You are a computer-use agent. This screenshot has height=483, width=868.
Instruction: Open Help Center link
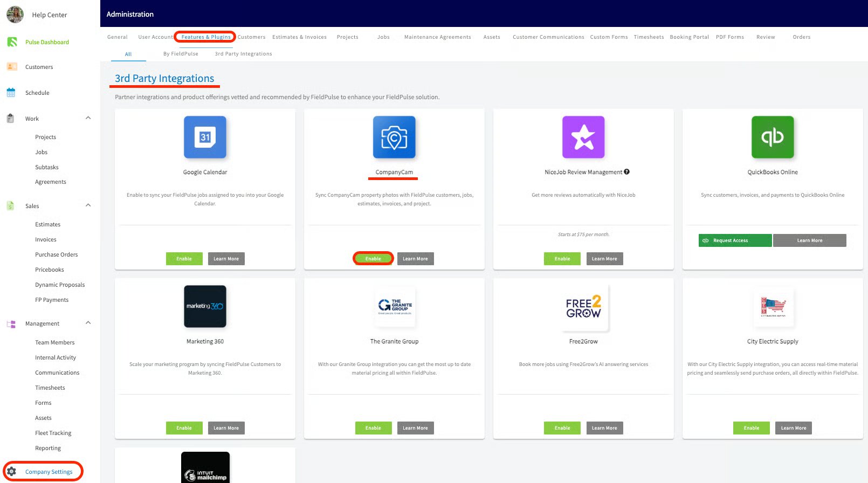click(x=50, y=15)
